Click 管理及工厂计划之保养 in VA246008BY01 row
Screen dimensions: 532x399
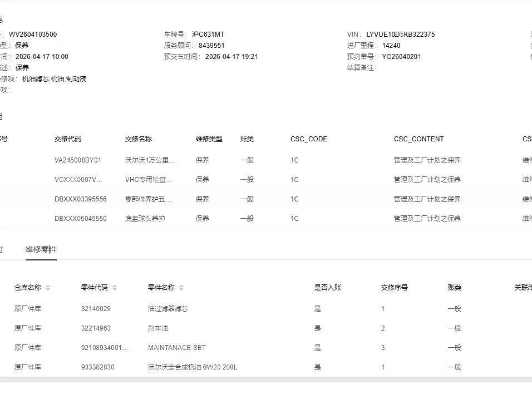coord(427,160)
